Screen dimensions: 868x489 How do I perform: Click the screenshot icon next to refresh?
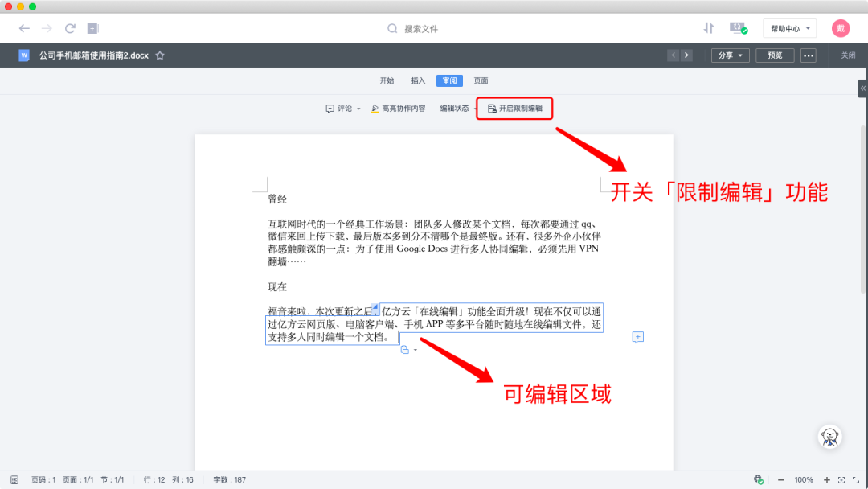click(x=91, y=28)
